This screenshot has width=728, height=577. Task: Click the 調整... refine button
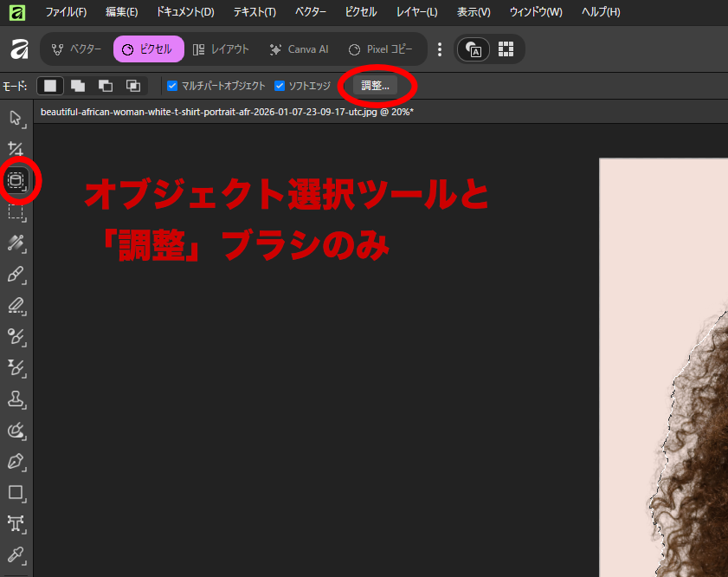(x=375, y=86)
